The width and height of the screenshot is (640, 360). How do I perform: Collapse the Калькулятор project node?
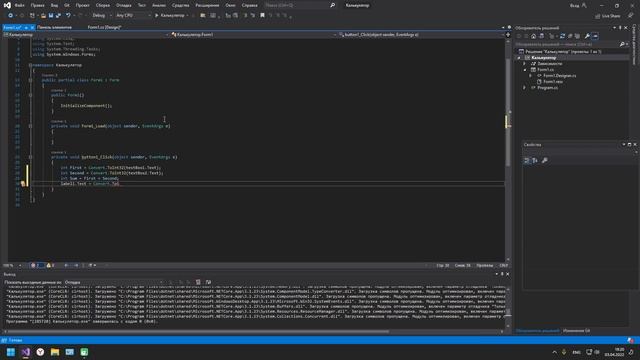click(519, 58)
